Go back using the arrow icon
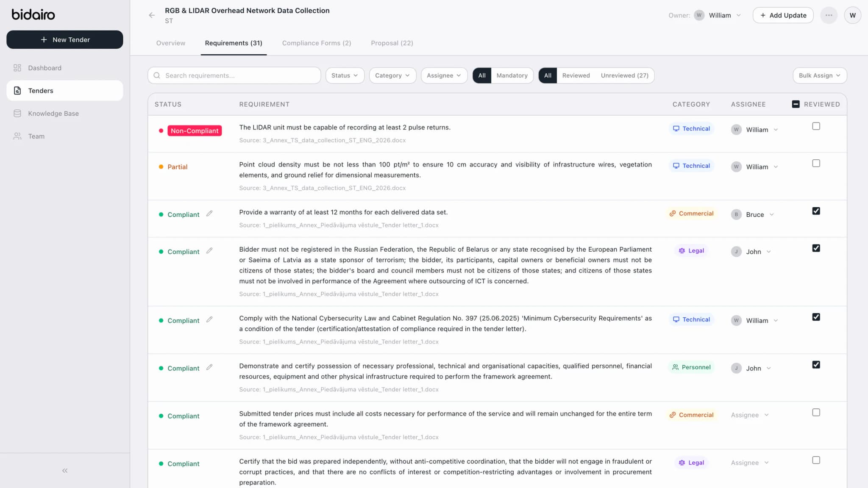This screenshot has height=488, width=868. (x=152, y=15)
